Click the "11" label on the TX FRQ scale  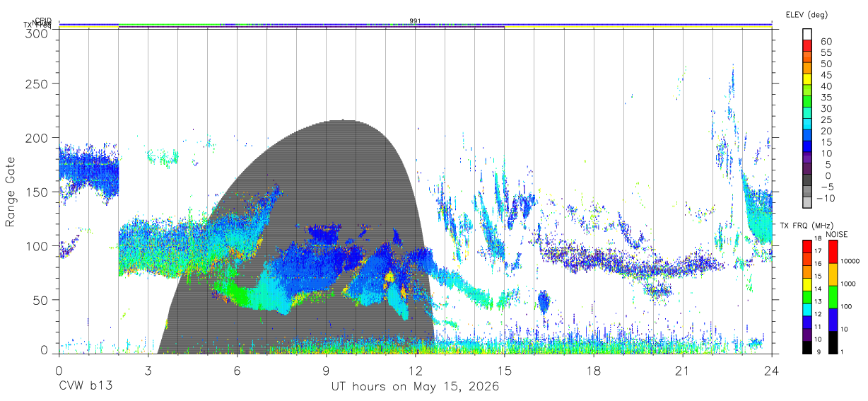[818, 327]
